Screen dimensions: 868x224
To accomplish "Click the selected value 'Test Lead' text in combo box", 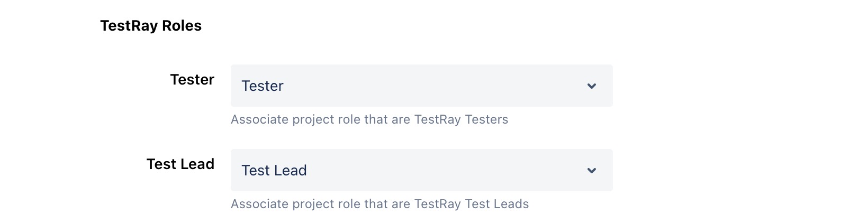I will click(274, 171).
